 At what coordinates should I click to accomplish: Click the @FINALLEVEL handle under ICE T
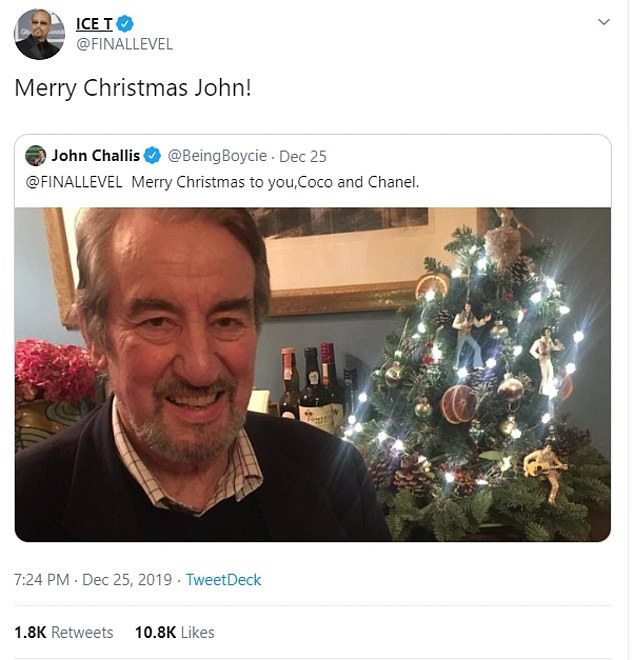tap(124, 44)
